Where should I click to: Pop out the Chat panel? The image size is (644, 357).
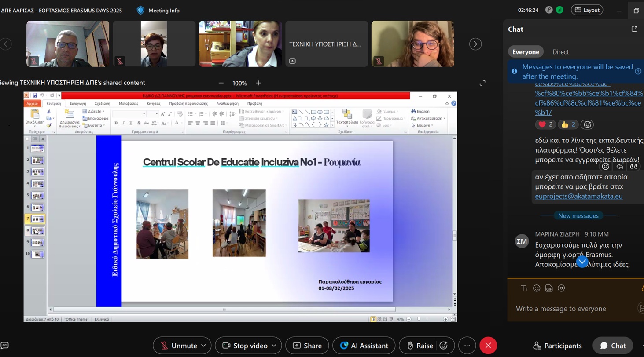[x=634, y=29]
